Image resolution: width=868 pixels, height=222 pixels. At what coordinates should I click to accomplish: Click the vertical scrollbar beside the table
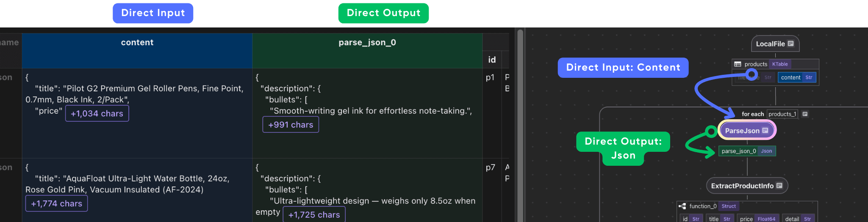[520, 127]
